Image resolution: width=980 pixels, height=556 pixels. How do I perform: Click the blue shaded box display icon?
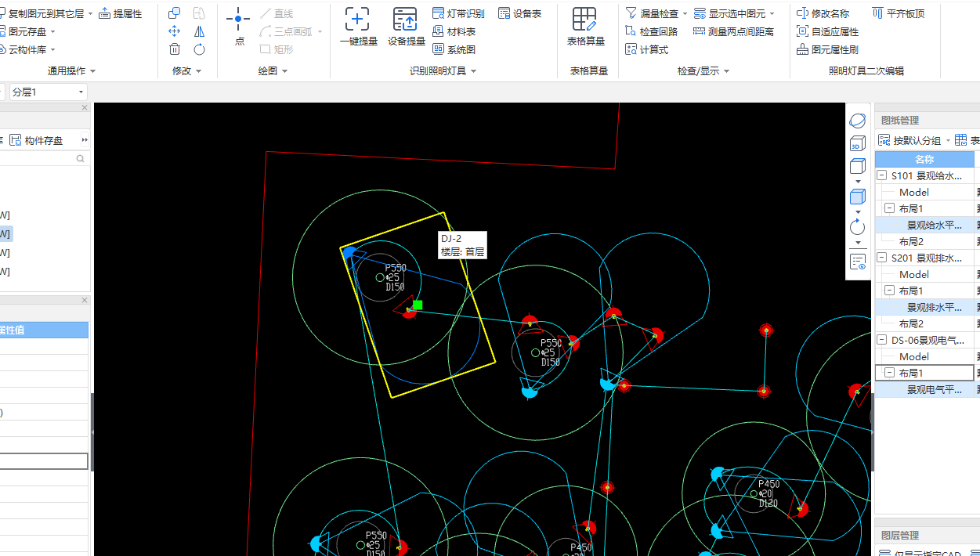(858, 197)
